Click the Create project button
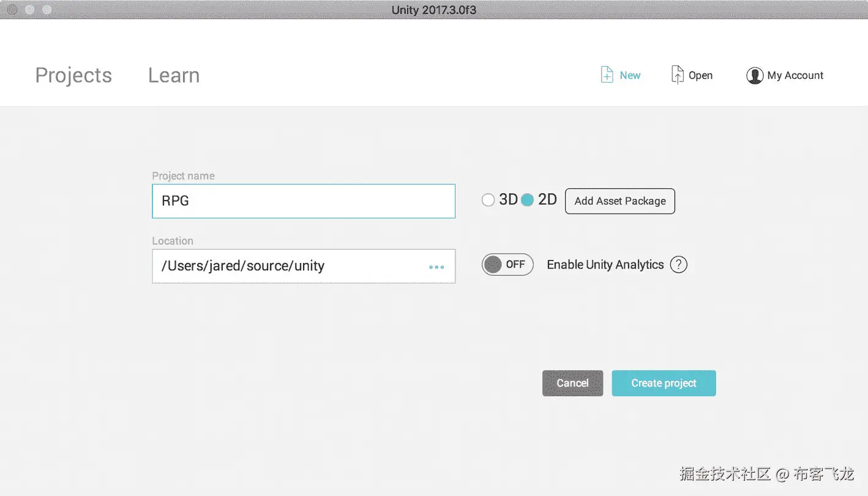868x496 pixels. 664,383
